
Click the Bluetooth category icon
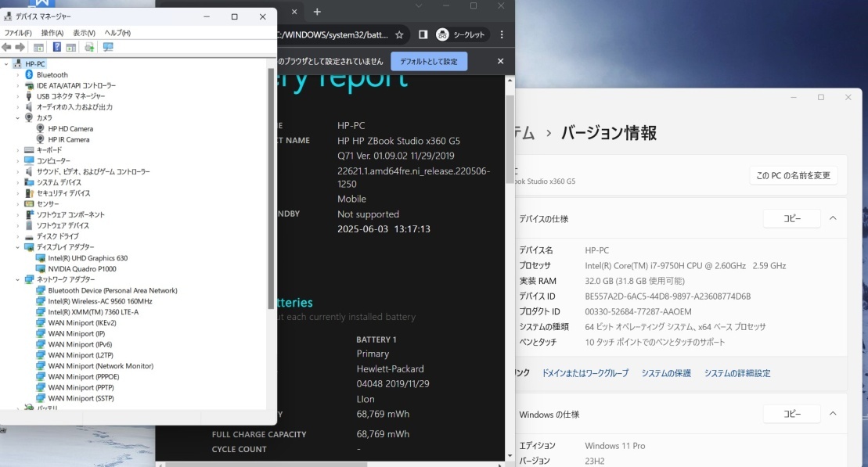[29, 74]
